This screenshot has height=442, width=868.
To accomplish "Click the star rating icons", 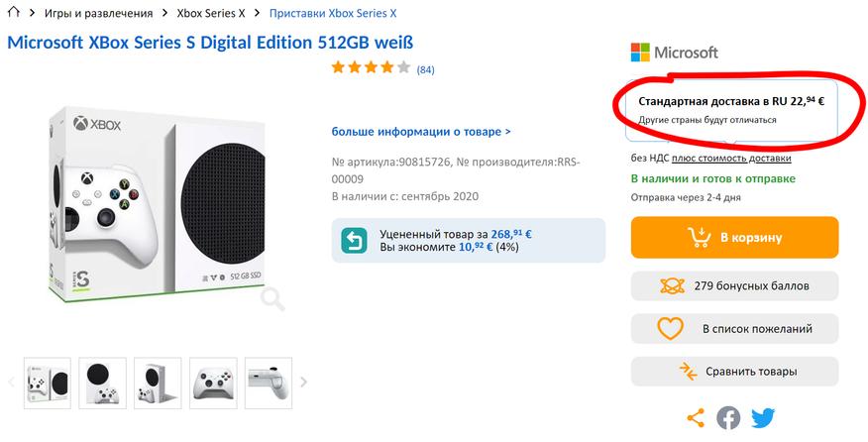I will 371,68.
